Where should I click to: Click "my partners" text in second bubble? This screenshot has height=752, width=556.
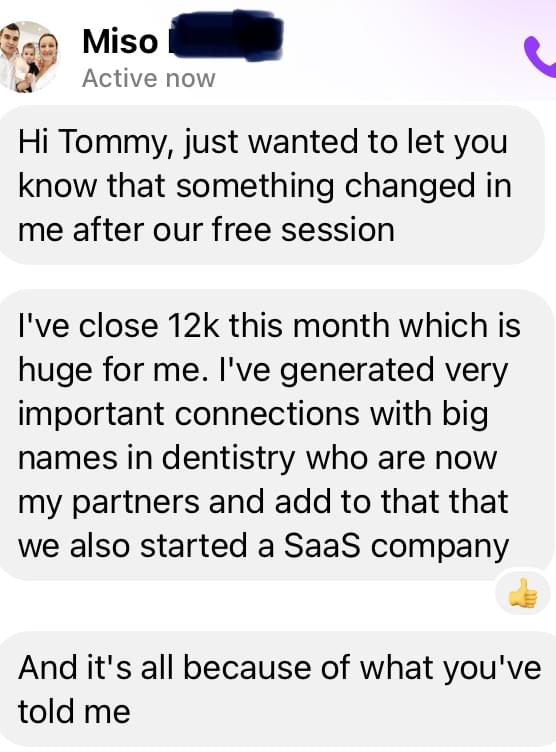pyautogui.click(x=109, y=503)
